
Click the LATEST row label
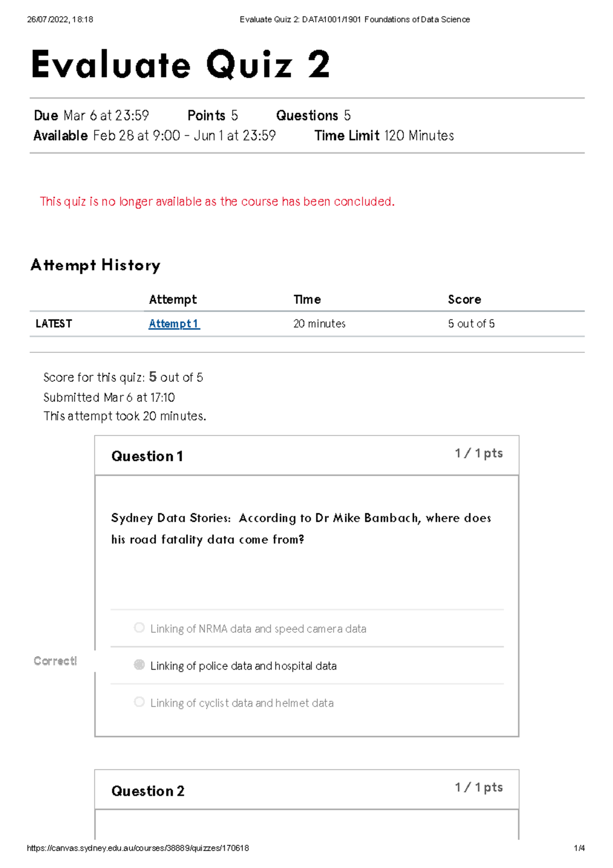pos(54,324)
